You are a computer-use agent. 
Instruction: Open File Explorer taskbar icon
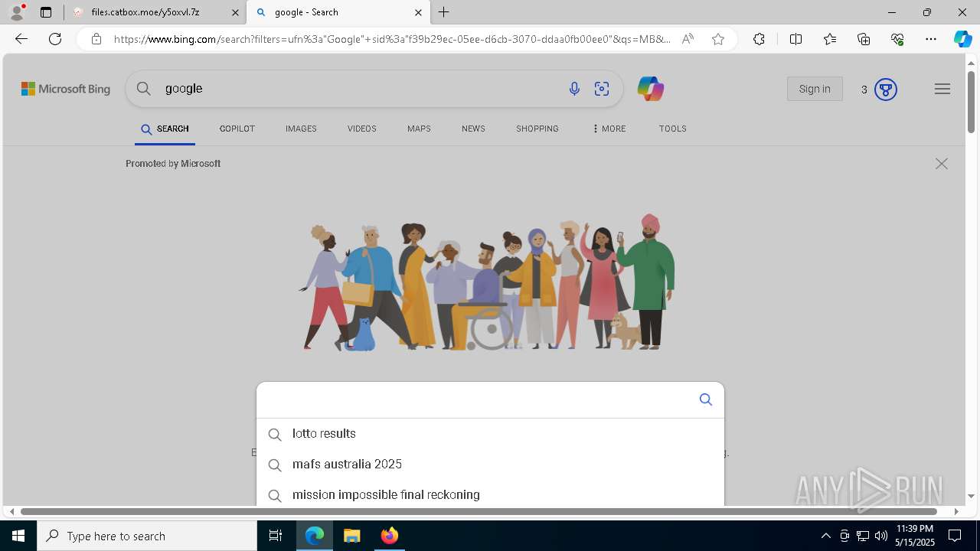[352, 536]
